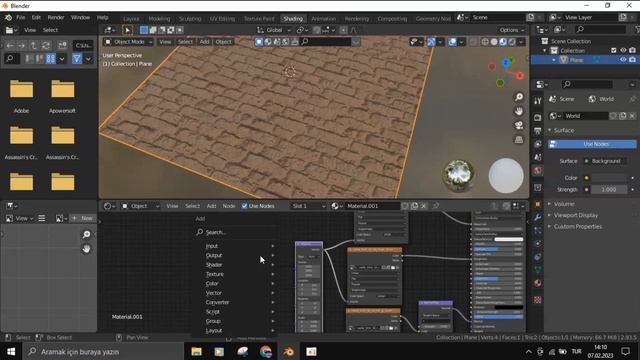Open the Render properties tab
This screenshot has width=640, height=360.
point(538,118)
